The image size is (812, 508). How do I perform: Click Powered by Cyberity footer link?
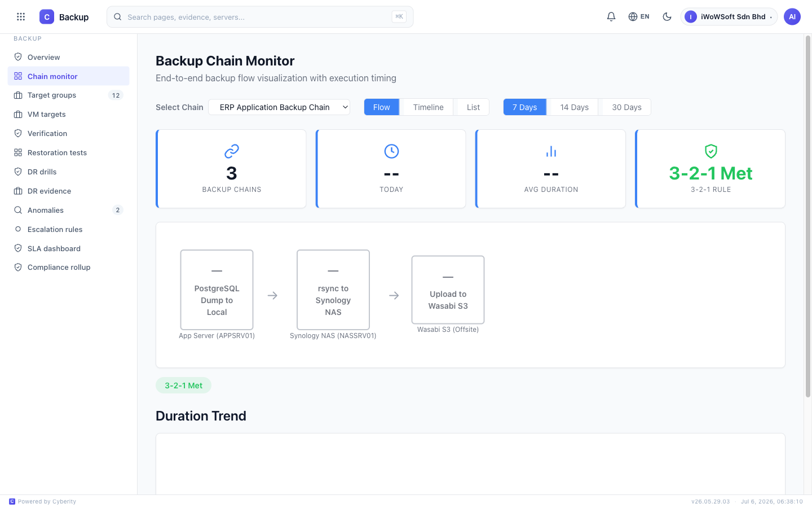[43, 501]
